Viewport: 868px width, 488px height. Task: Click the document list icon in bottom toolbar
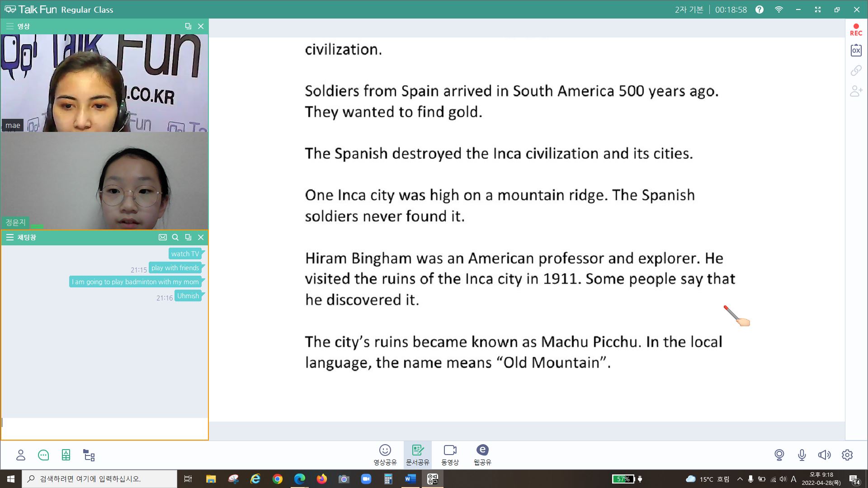tap(66, 455)
